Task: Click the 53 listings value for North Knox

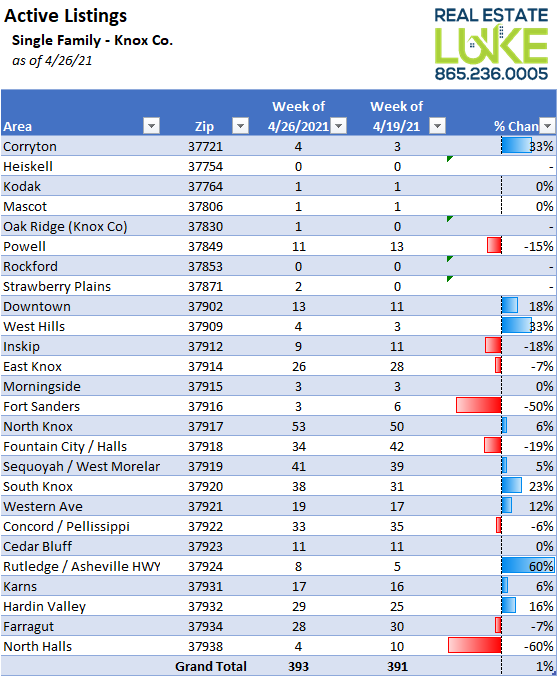Action: coord(298,426)
